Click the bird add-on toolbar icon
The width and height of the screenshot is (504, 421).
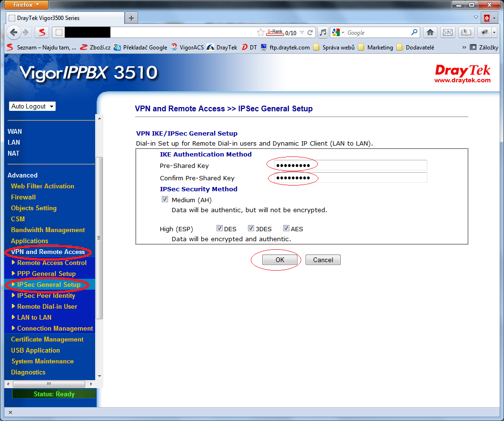click(484, 32)
